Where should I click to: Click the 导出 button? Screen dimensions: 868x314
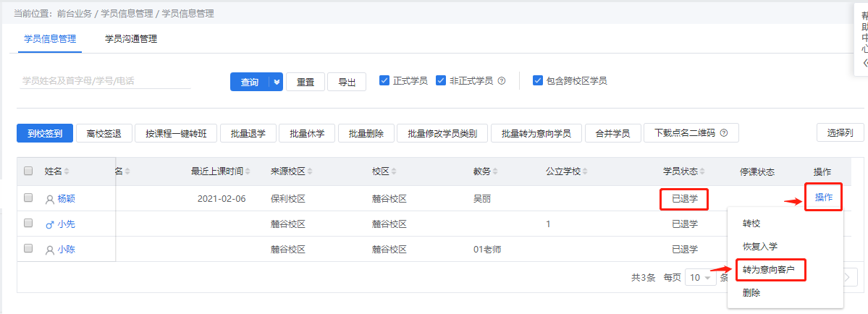347,82
